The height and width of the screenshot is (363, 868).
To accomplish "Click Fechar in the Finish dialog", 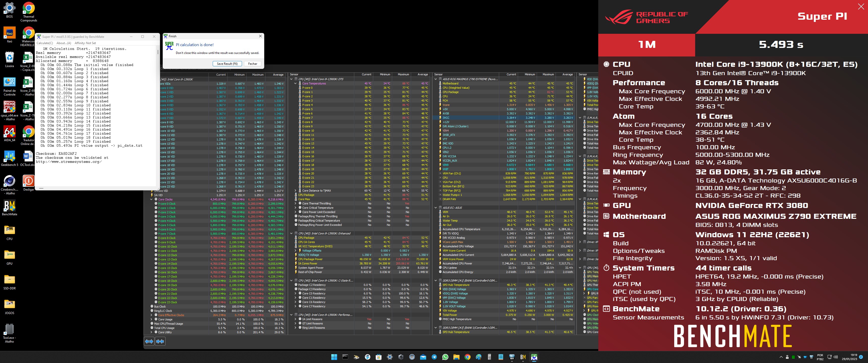I will (253, 64).
